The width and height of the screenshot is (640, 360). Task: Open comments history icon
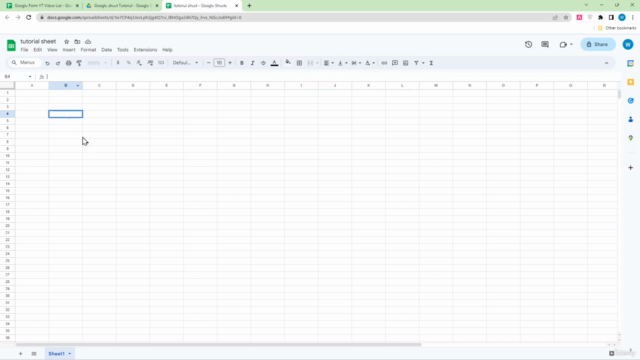(545, 44)
